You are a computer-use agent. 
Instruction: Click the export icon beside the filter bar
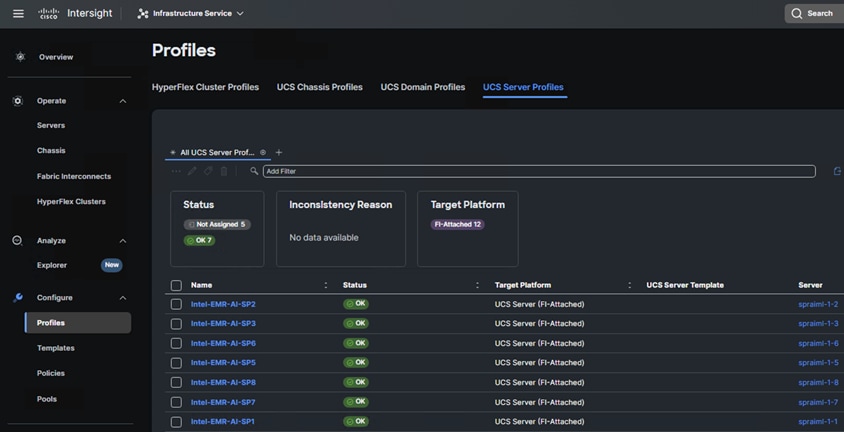coord(837,171)
